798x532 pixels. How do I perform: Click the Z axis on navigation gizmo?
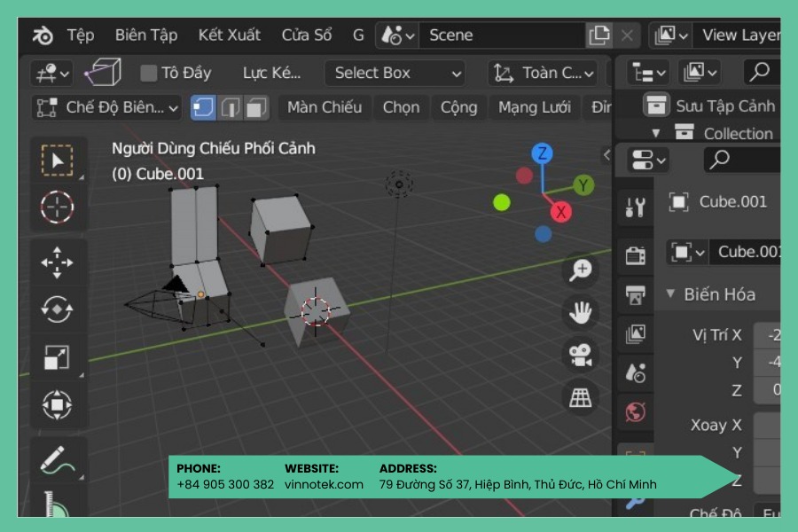pyautogui.click(x=542, y=153)
